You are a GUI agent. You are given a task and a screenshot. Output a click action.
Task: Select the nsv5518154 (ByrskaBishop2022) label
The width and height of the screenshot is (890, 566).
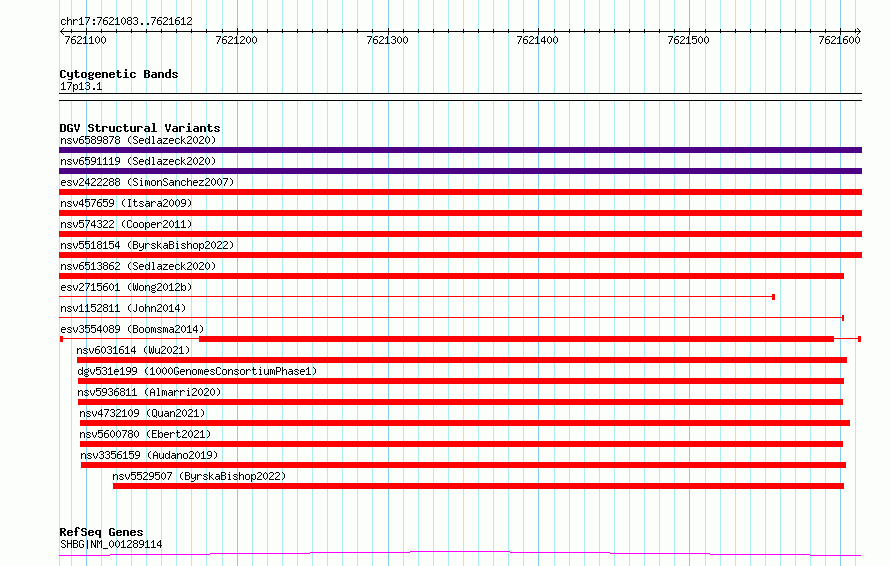point(147,245)
